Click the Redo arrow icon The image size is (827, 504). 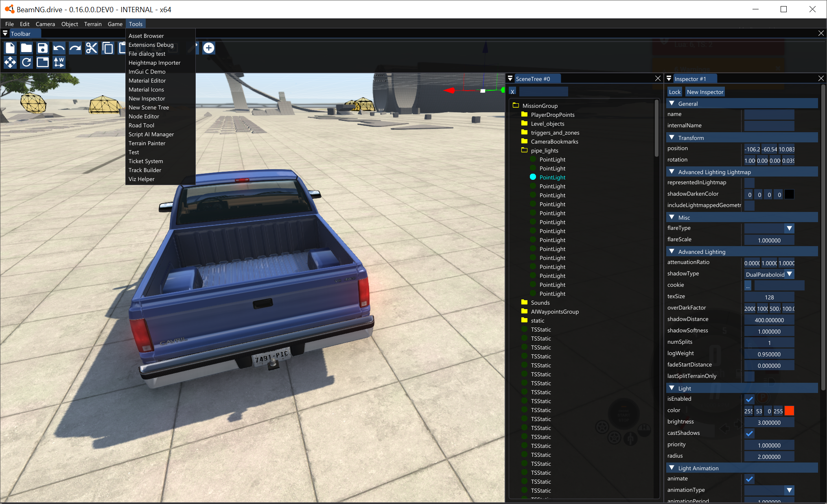(75, 48)
